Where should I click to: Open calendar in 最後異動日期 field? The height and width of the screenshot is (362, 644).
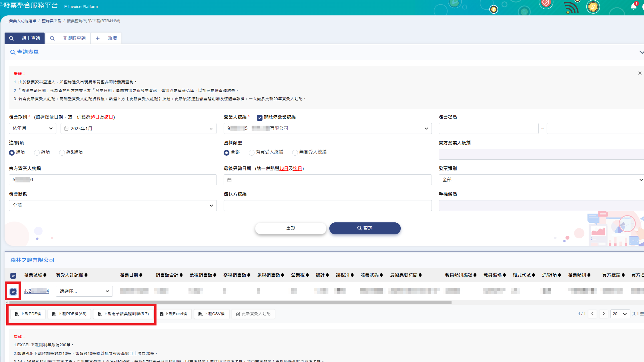point(229,180)
